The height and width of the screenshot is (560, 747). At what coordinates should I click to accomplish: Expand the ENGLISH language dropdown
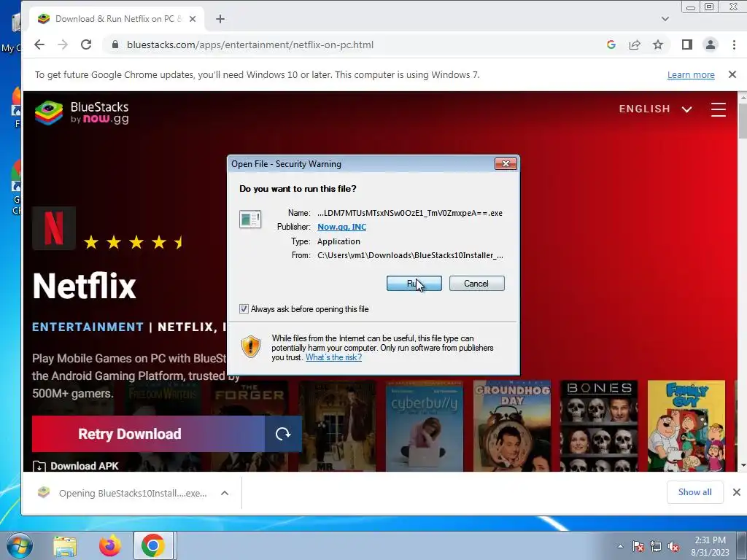tap(655, 109)
